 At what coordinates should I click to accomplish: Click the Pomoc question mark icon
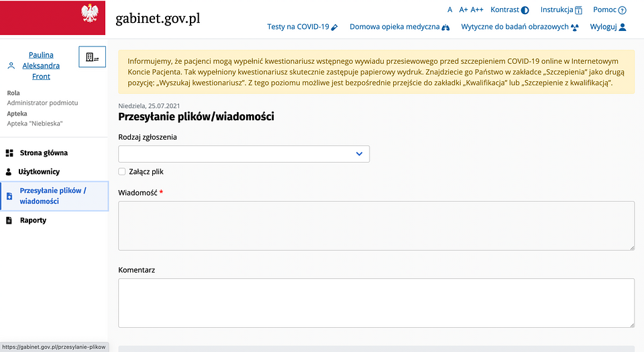pos(623,10)
